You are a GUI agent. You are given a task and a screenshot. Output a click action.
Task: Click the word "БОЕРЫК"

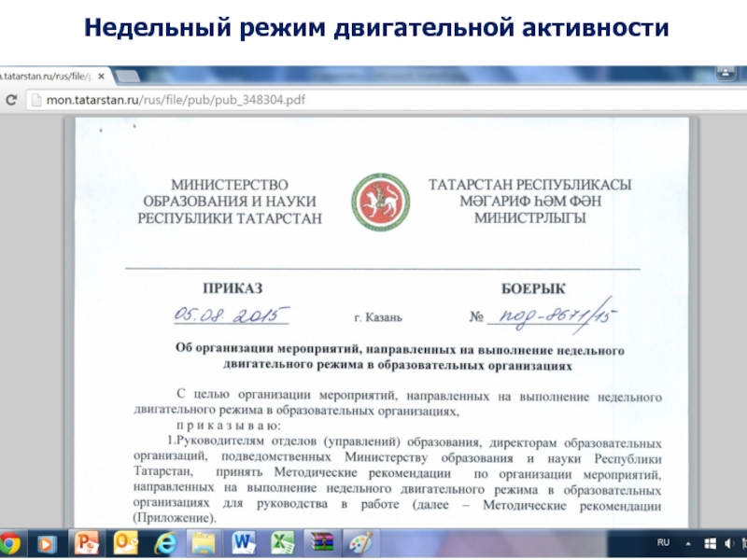pyautogui.click(x=533, y=288)
